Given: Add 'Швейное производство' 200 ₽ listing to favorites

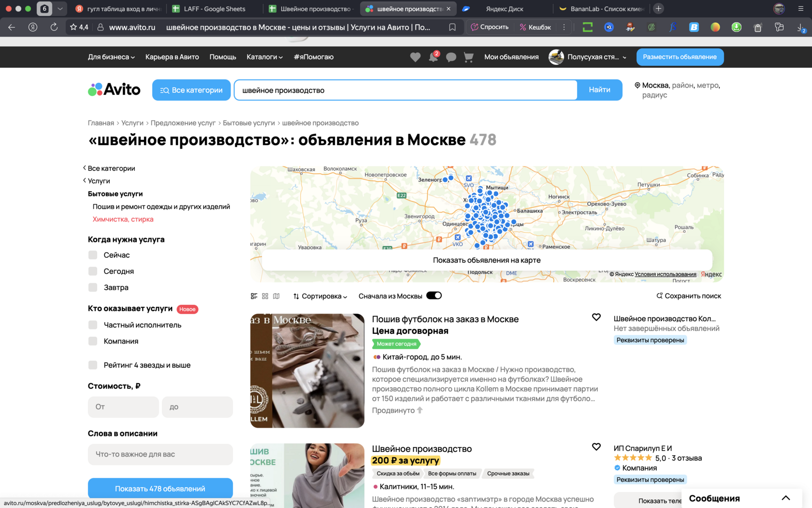Looking at the screenshot, I should [x=596, y=447].
